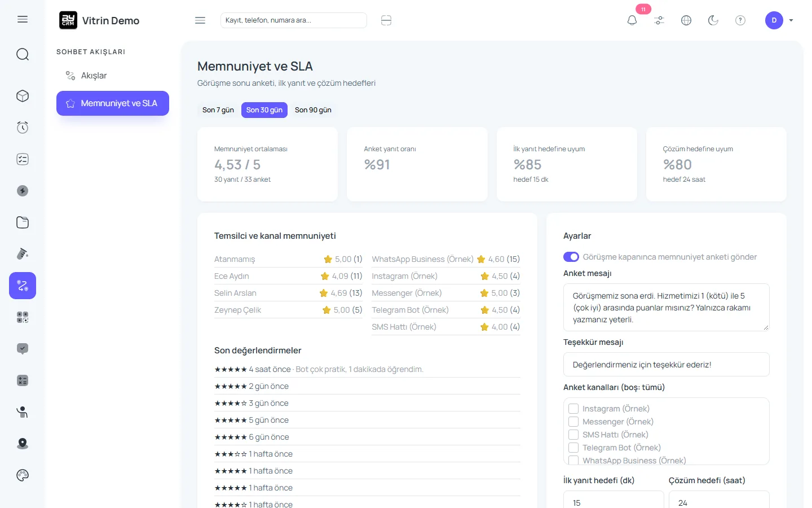Click the scanner icon next to the search box
812x508 pixels.
click(x=386, y=20)
